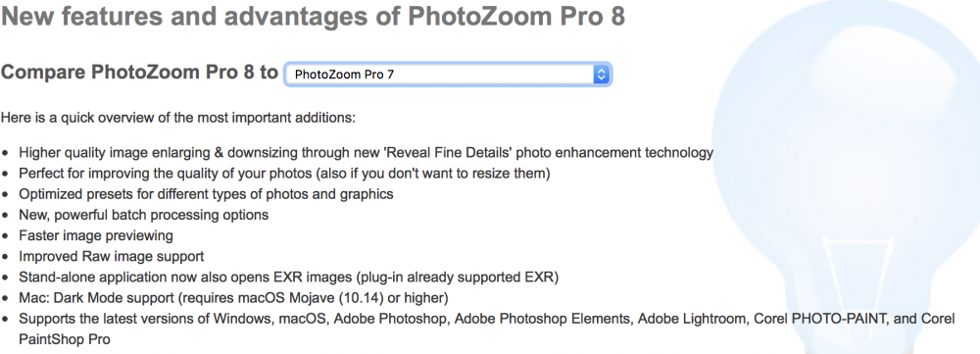This screenshot has width=980, height=354.
Task: Click the 'Faster image previewing' bullet
Action: tap(96, 235)
